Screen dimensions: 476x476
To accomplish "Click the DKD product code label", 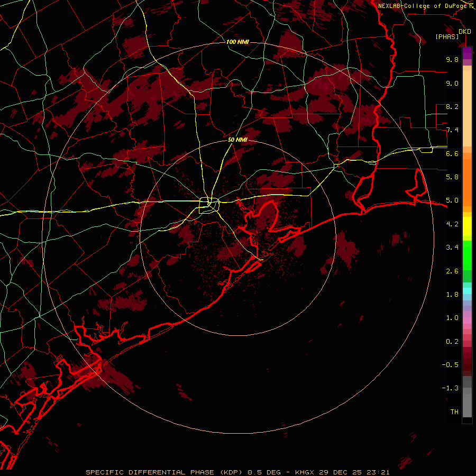I will (x=465, y=32).
